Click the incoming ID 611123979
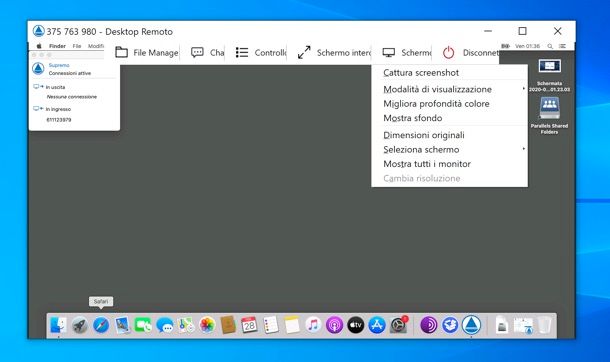This screenshot has width=610, height=362. click(x=59, y=120)
